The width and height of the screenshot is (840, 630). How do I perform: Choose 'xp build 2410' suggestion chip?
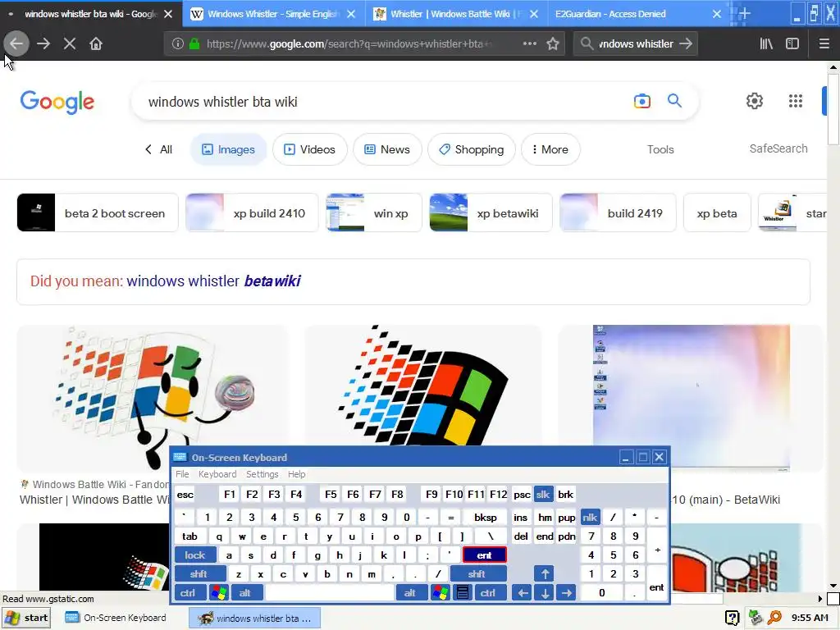pyautogui.click(x=252, y=212)
